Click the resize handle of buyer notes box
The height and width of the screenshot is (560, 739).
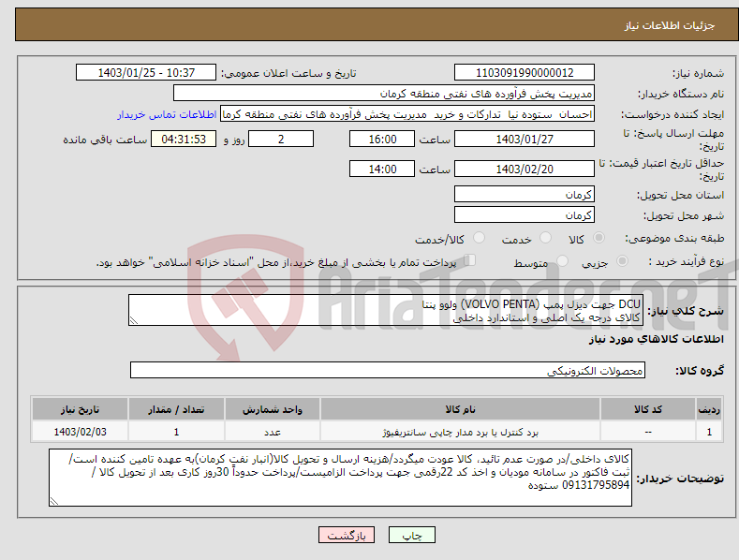tap(54, 501)
